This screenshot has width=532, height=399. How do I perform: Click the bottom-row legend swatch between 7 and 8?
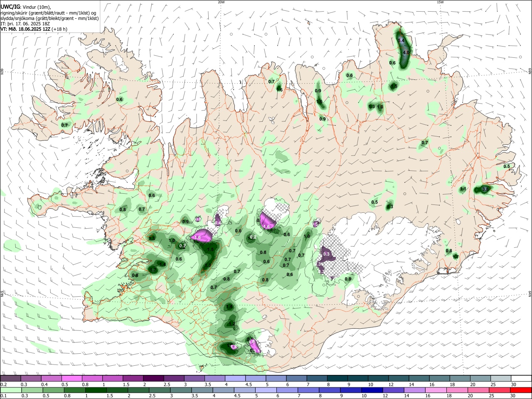click(308, 390)
